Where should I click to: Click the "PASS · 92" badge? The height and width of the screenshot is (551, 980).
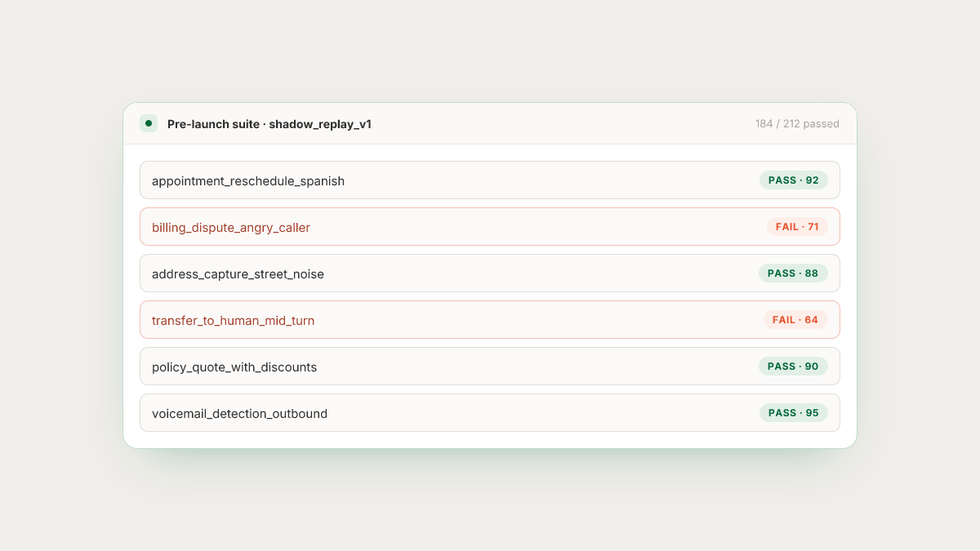[x=794, y=180]
